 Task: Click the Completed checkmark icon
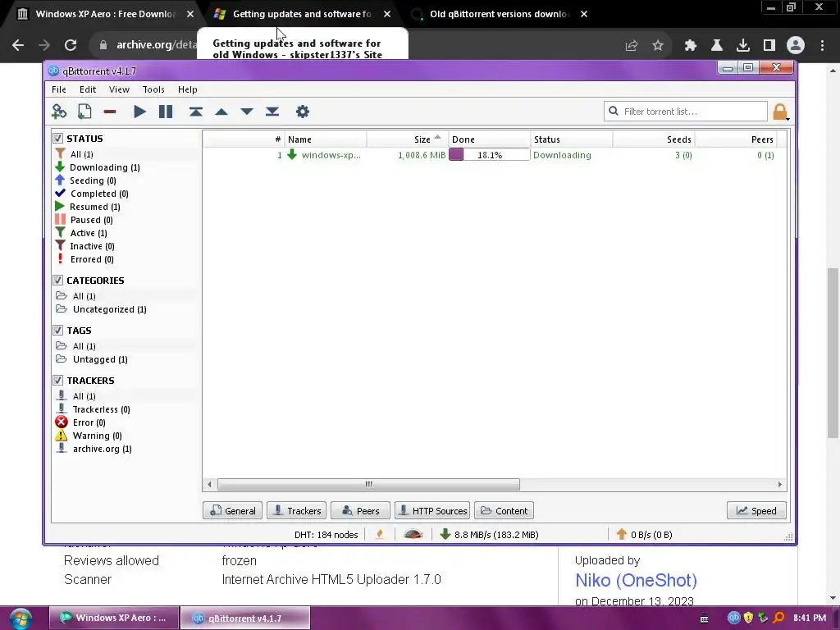(x=60, y=194)
